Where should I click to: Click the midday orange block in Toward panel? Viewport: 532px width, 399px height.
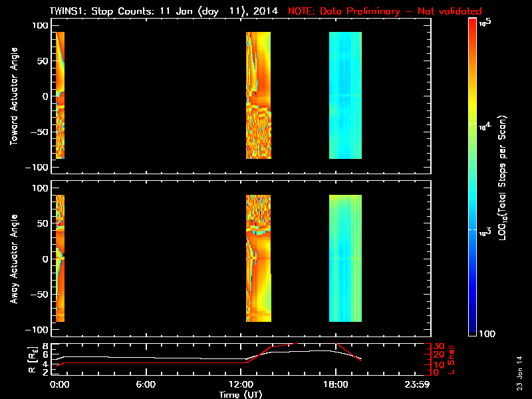click(259, 95)
